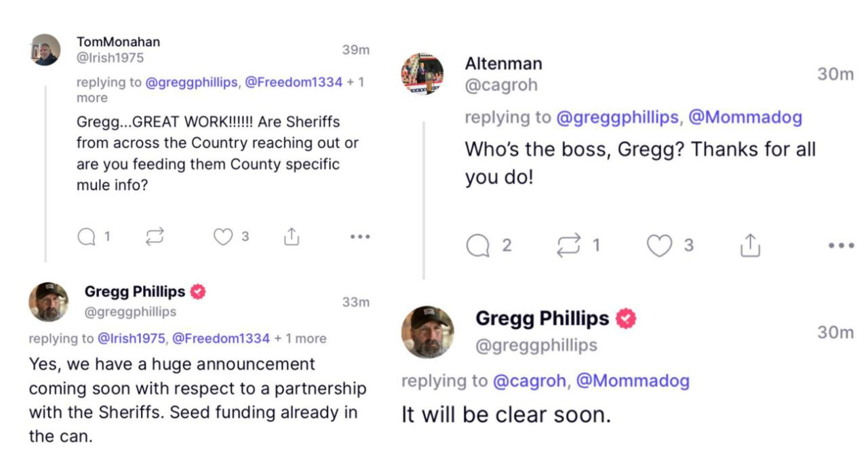Click the @Irish1975 mention in Gregg's reply
868x470 pixels.
pos(132,338)
